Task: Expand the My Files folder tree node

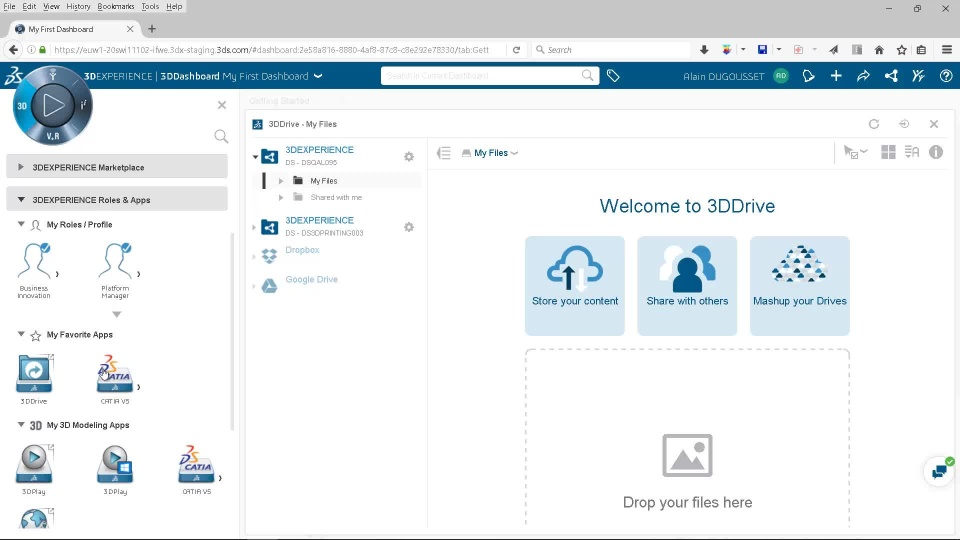Action: coord(281,181)
